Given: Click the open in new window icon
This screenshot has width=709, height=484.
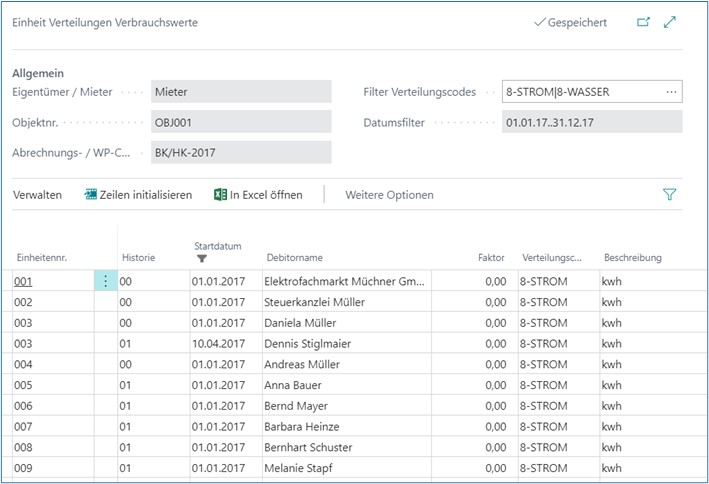Looking at the screenshot, I should point(643,22).
